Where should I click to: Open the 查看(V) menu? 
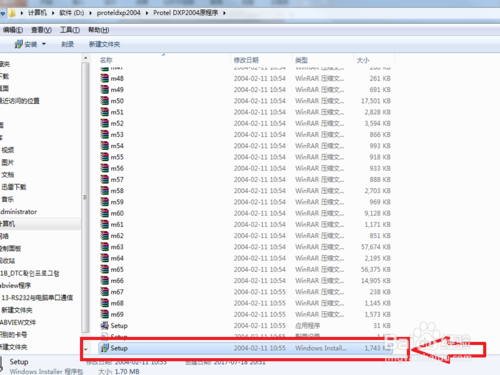tap(41, 30)
